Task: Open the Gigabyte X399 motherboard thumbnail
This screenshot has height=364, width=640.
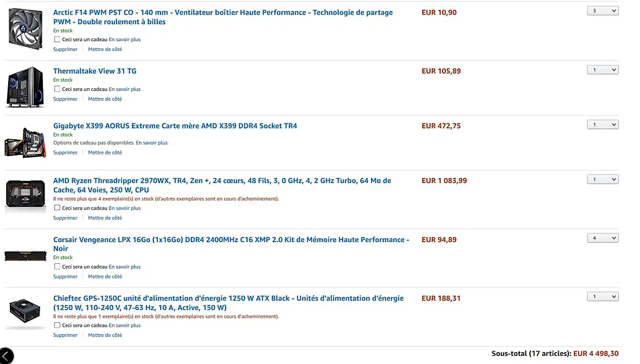Action: [x=25, y=142]
